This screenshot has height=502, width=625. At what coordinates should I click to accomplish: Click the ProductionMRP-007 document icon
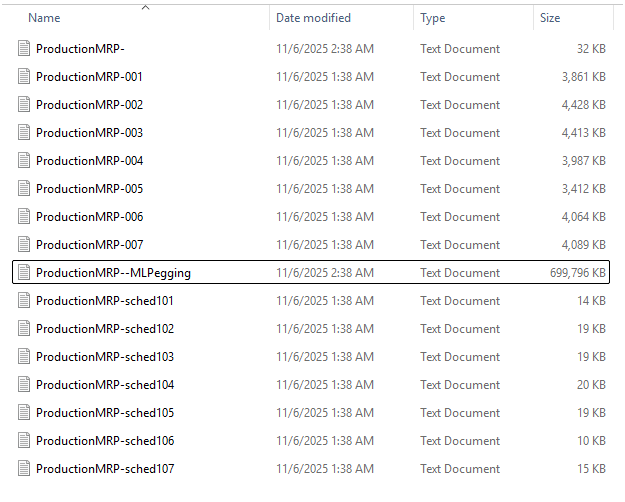click(x=25, y=245)
